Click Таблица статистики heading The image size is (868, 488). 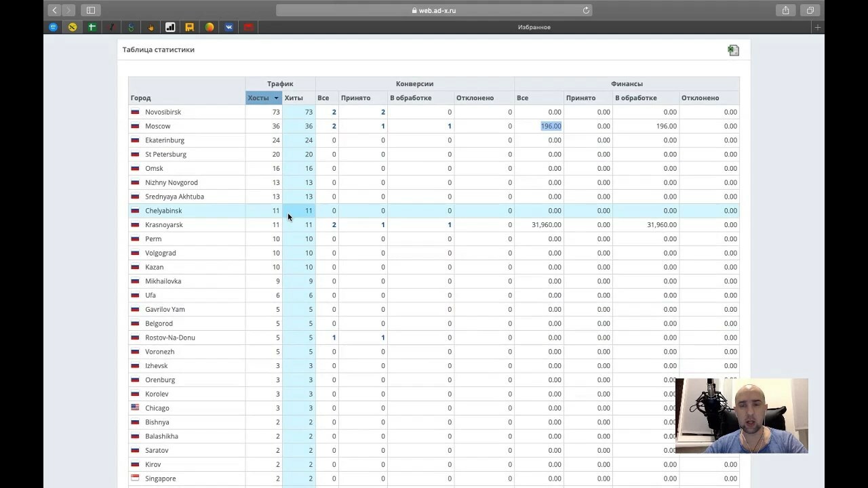click(159, 49)
